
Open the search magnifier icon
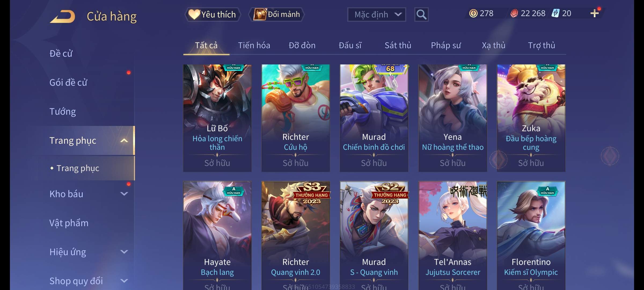(x=421, y=15)
